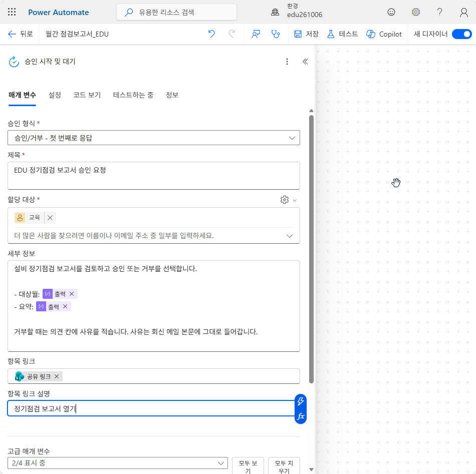Click the approval action icon beside 승인 시작 및 대기
The width and height of the screenshot is (476, 474).
[14, 62]
